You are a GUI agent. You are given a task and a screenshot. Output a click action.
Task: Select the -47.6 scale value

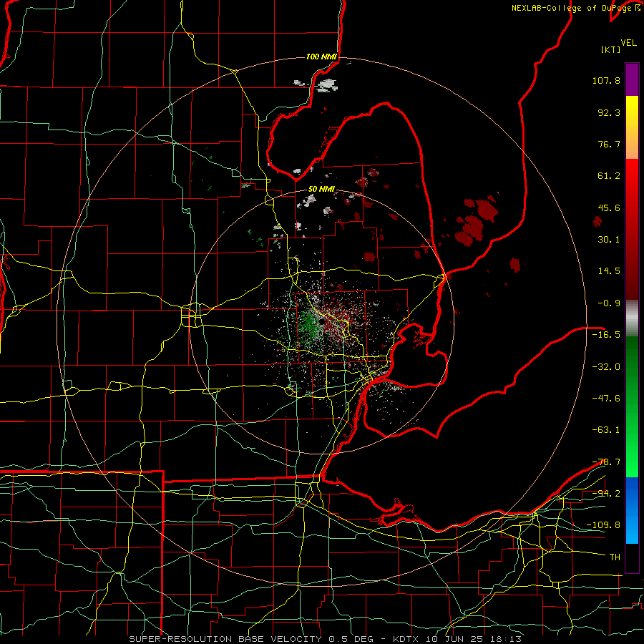(x=606, y=398)
